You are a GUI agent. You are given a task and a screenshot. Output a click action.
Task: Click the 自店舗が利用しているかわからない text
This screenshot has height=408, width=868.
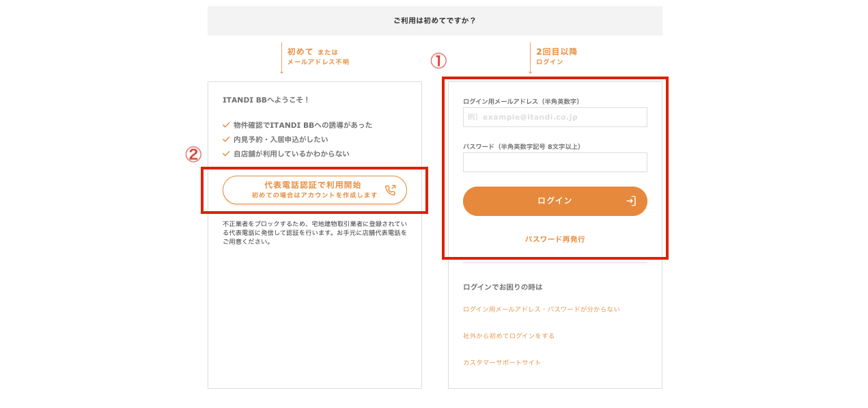(x=292, y=154)
